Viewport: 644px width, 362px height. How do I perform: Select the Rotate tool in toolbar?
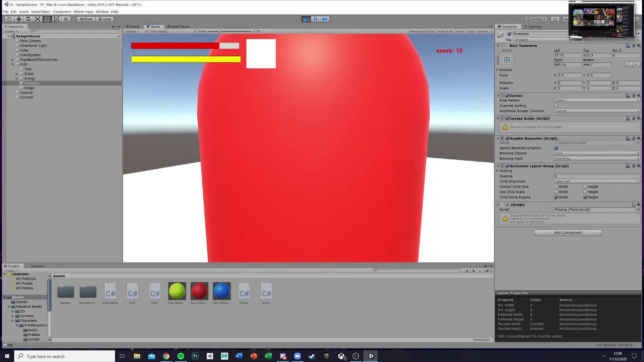click(28, 19)
